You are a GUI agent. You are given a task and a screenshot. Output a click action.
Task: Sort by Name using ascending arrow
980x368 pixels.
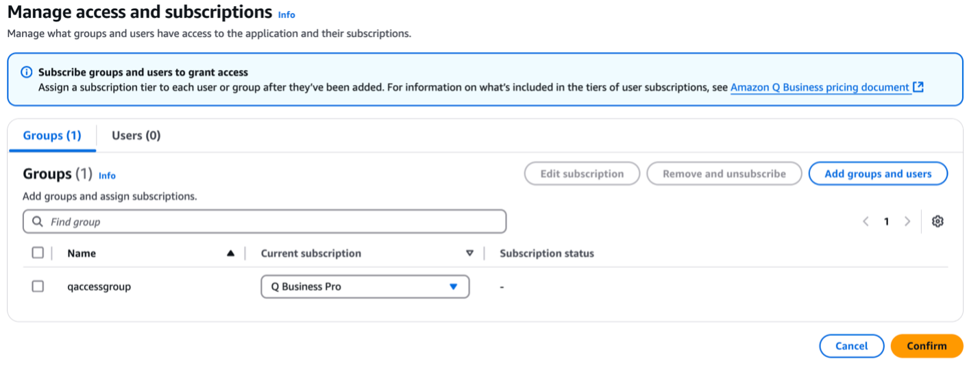click(x=230, y=254)
